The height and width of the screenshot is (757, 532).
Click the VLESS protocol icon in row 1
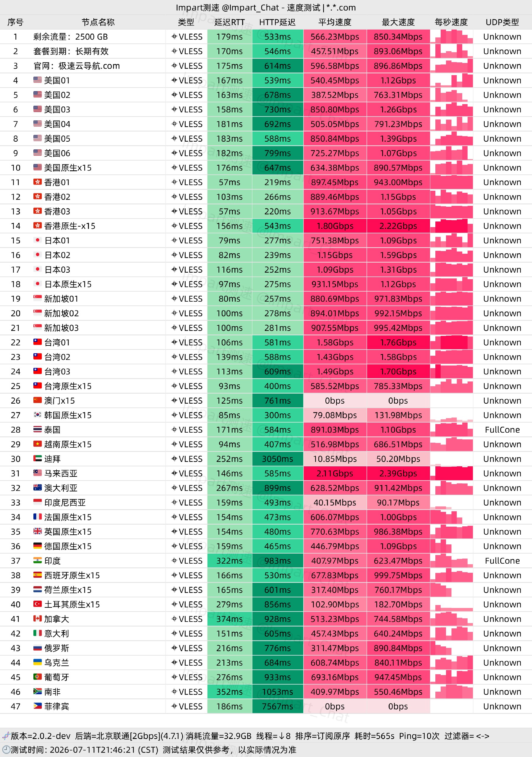pos(174,37)
